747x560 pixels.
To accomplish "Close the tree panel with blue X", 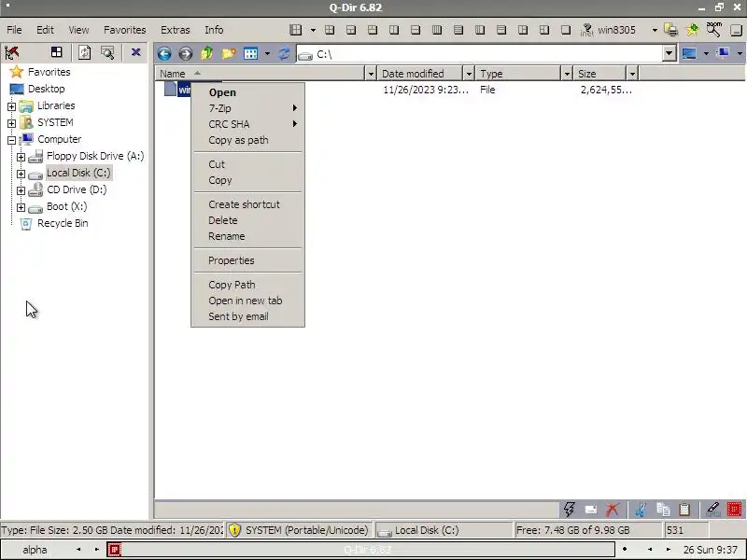I will coord(135,52).
